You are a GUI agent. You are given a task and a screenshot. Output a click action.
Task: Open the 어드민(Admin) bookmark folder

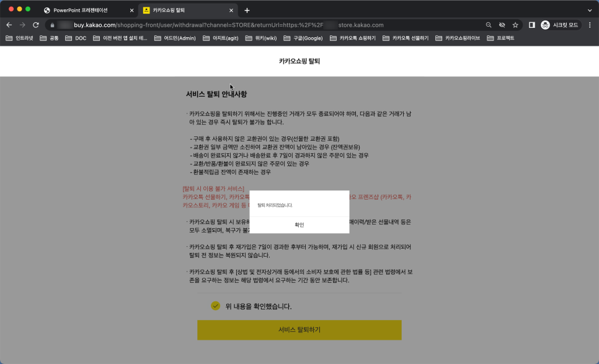click(x=175, y=38)
